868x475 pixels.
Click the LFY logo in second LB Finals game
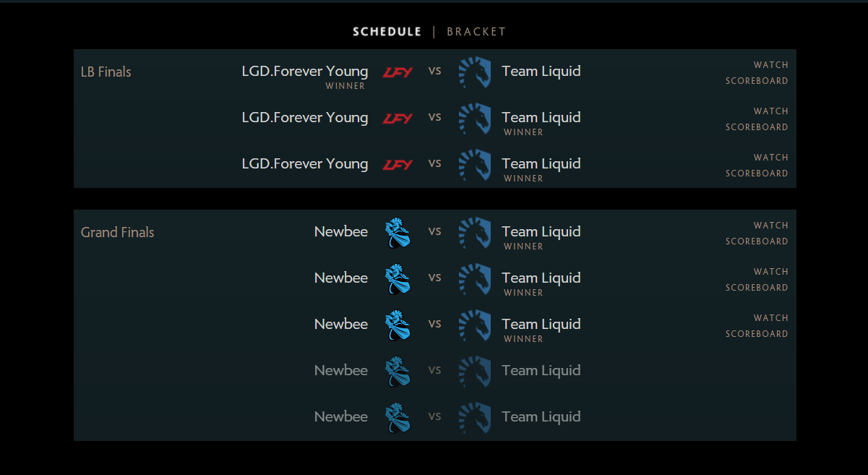[398, 118]
